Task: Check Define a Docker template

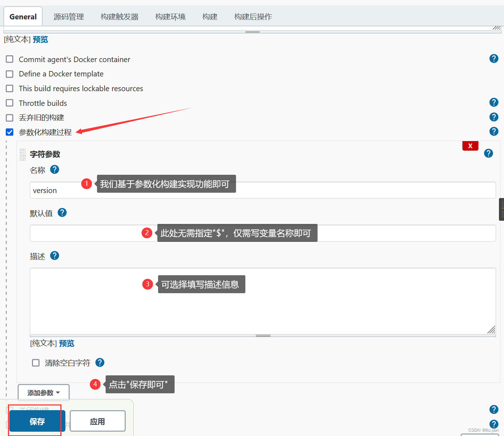Action: pyautogui.click(x=10, y=74)
